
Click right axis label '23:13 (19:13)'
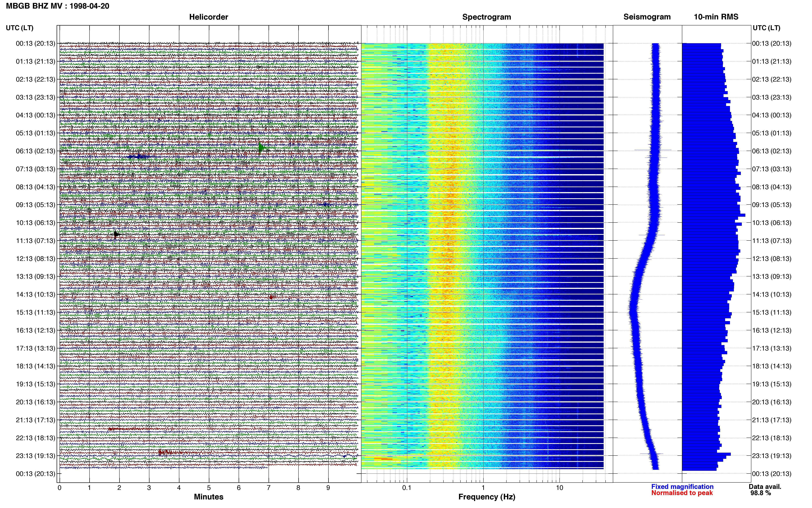click(x=772, y=456)
